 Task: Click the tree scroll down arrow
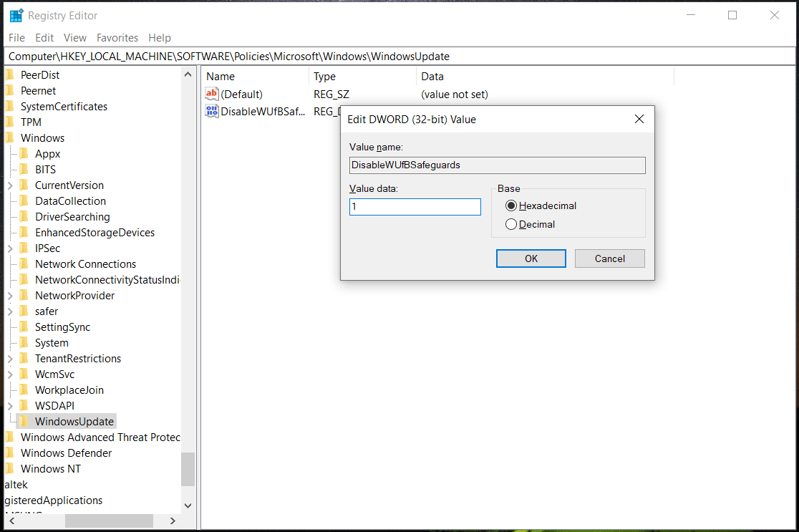(188, 506)
